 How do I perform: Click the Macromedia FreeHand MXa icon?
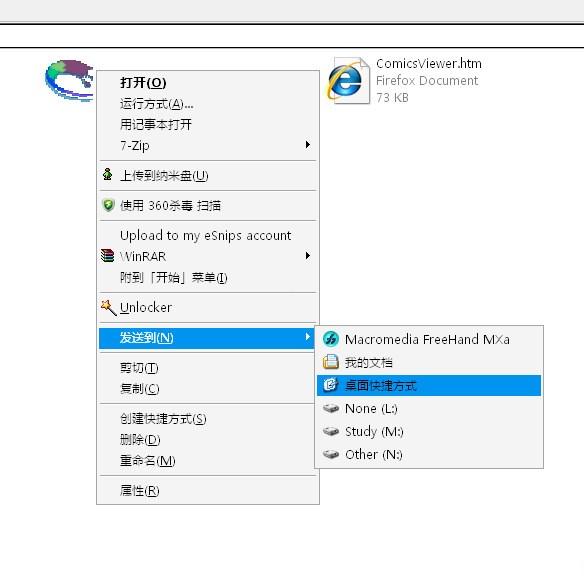click(330, 339)
